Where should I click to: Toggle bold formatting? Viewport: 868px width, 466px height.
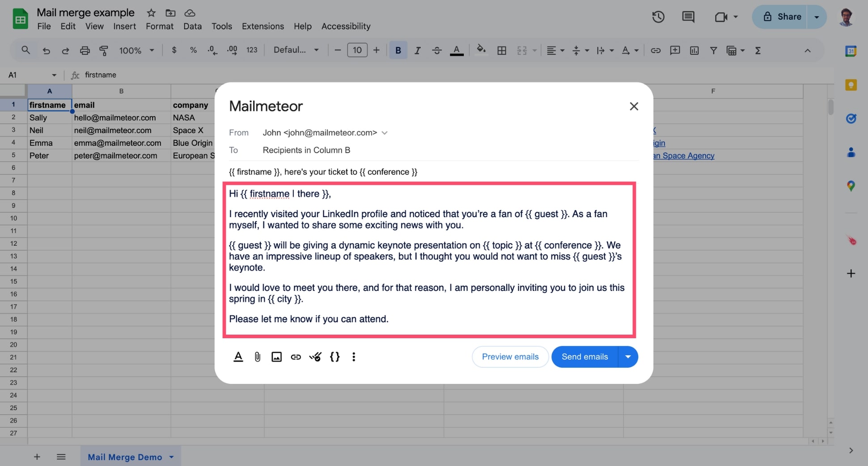[398, 50]
